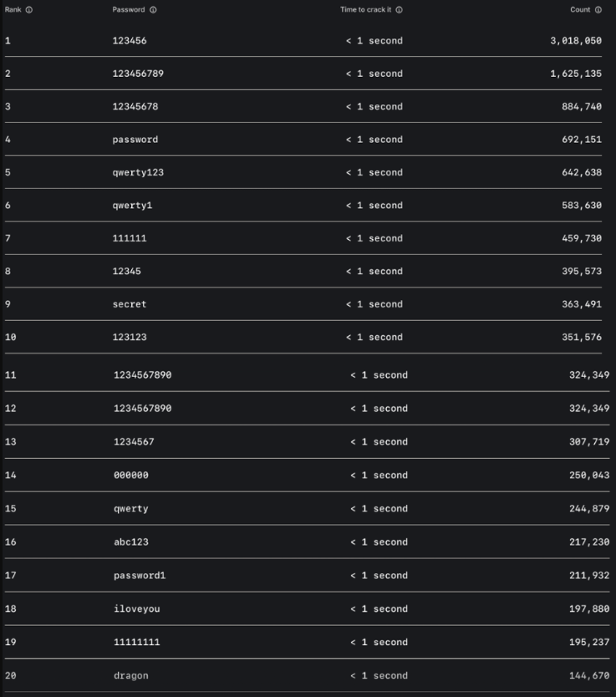The width and height of the screenshot is (616, 697).
Task: Click the "password1" entry
Action: (140, 576)
